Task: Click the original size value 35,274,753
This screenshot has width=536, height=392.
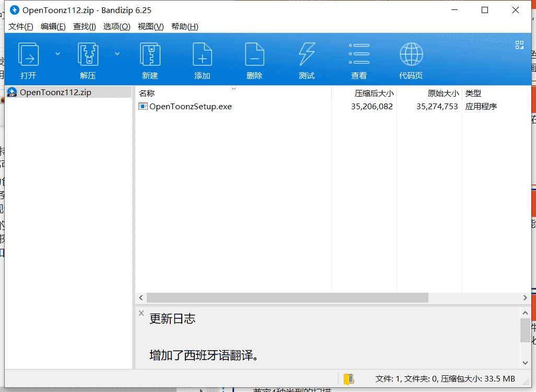Action: pyautogui.click(x=437, y=107)
